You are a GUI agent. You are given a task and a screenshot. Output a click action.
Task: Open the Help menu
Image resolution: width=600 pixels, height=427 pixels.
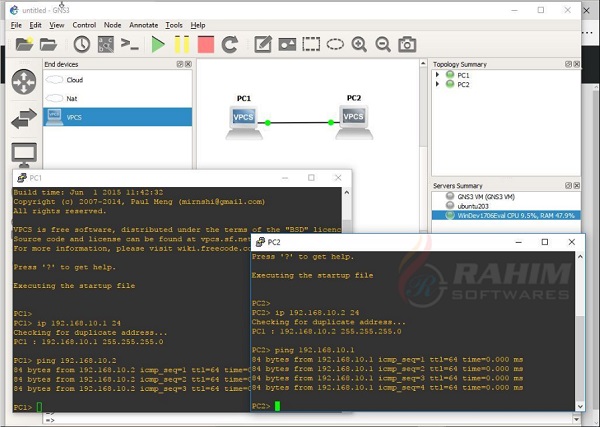198,25
